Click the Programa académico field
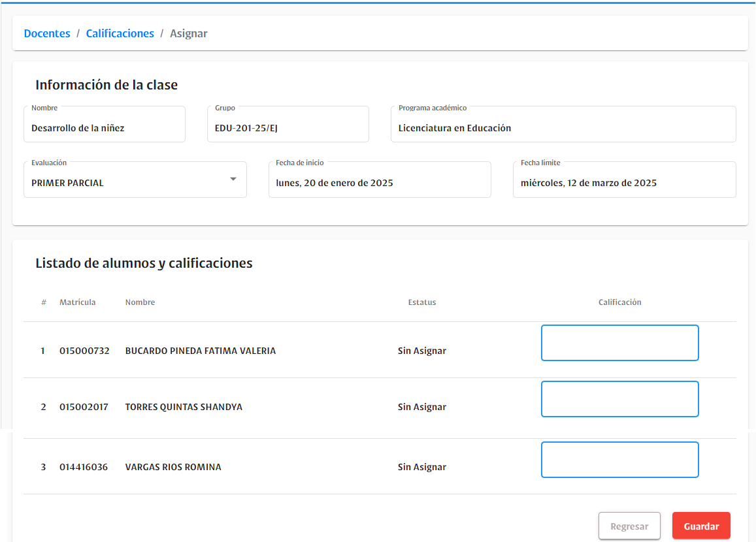The height and width of the screenshot is (542, 756). (563, 124)
